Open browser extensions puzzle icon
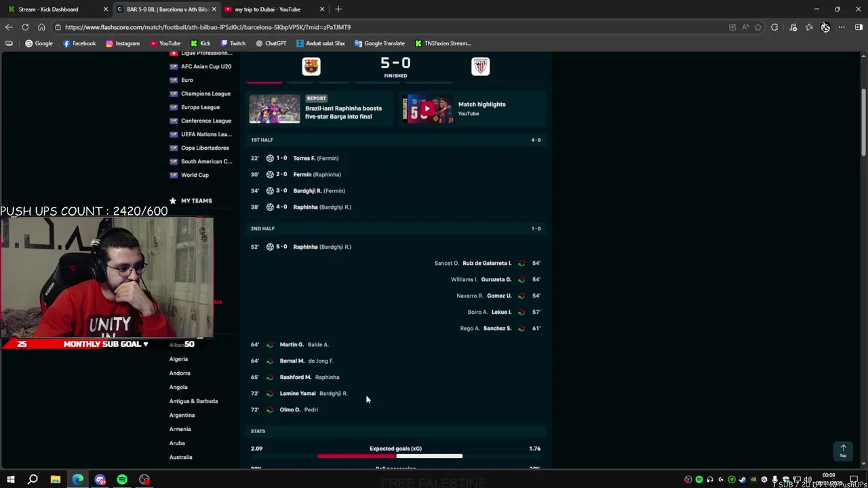Image resolution: width=868 pixels, height=488 pixels. (x=774, y=27)
